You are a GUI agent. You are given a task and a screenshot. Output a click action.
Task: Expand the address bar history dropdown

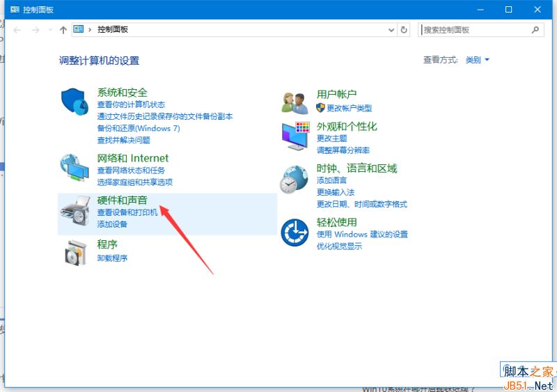tap(391, 30)
